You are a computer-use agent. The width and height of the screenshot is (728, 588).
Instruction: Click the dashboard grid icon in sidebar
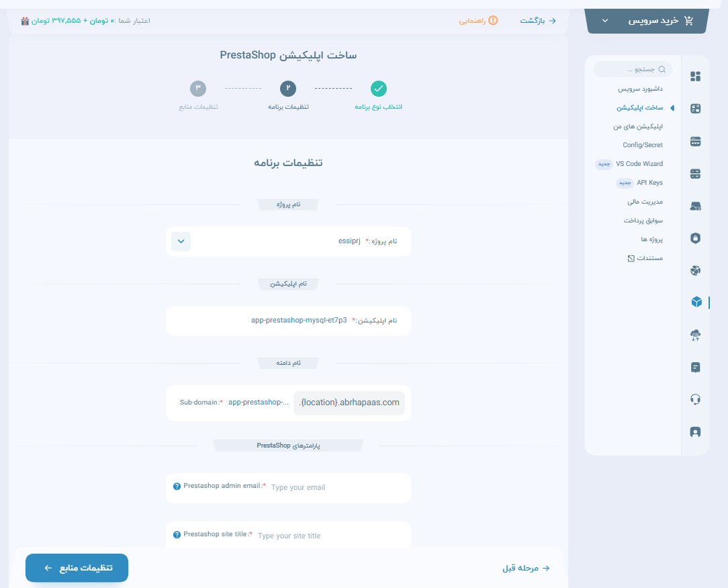tap(695, 77)
